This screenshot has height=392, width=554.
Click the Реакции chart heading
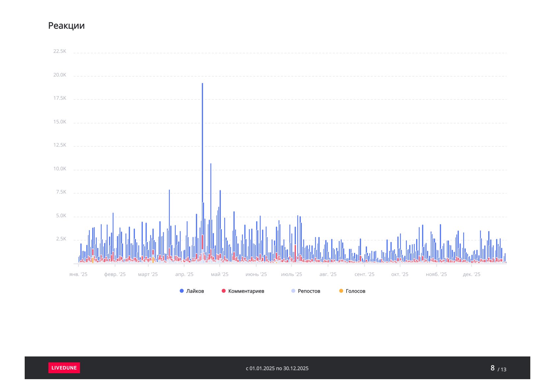pyautogui.click(x=66, y=26)
